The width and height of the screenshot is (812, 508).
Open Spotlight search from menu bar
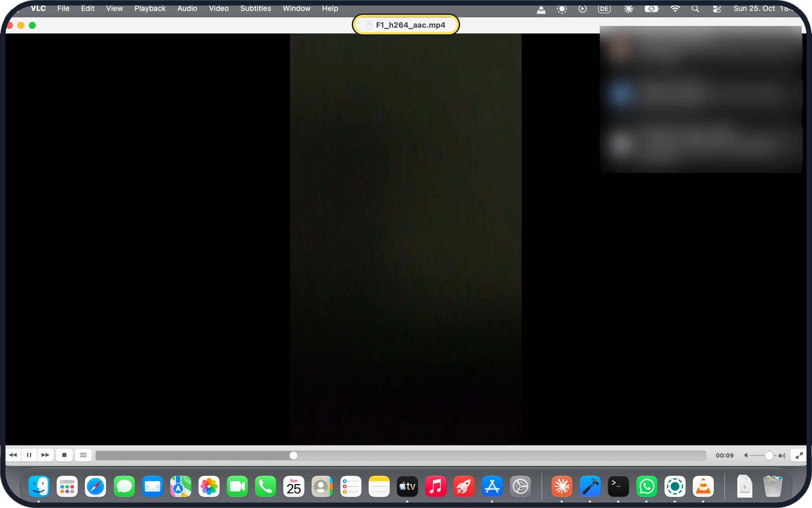[x=696, y=9]
